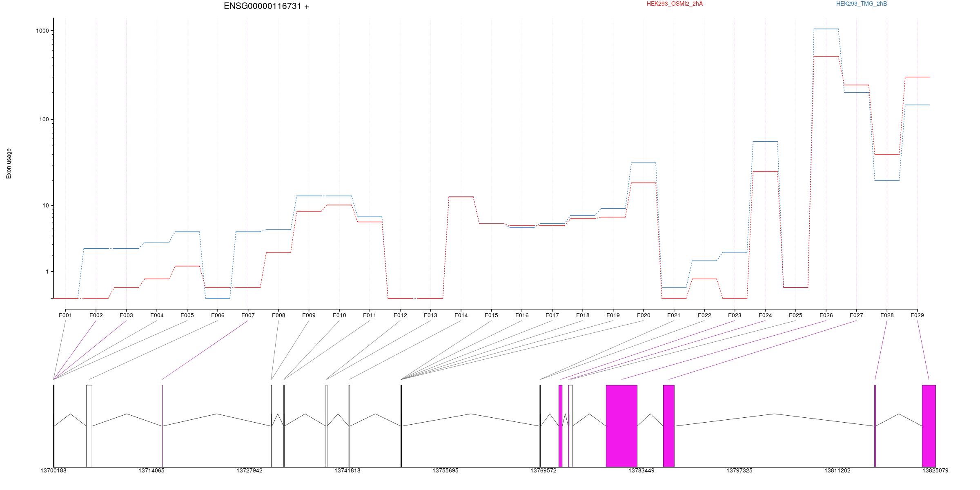
Task: Click y-axis tick label 1
Action: [47, 272]
